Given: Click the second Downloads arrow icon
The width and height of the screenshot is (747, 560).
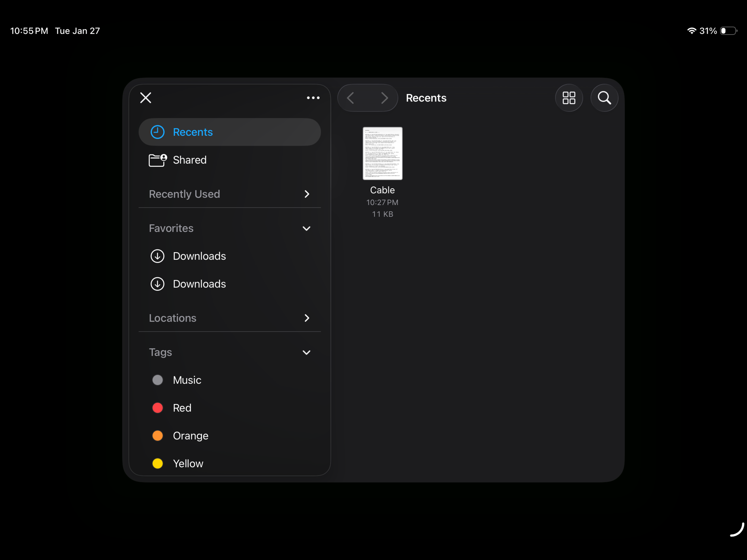Looking at the screenshot, I should click(157, 284).
